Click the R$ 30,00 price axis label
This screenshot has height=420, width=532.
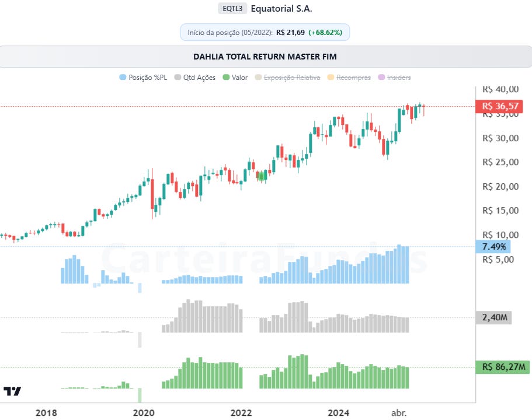(500, 138)
